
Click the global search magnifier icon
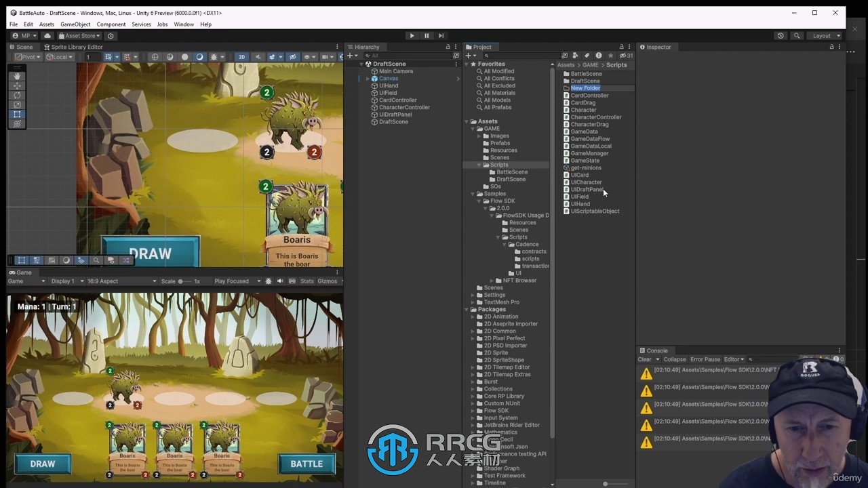tap(797, 35)
